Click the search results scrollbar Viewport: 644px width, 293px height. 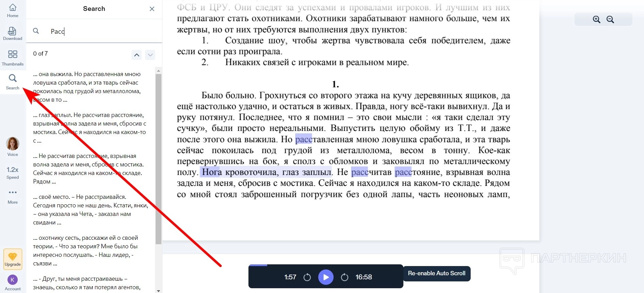(x=158, y=159)
